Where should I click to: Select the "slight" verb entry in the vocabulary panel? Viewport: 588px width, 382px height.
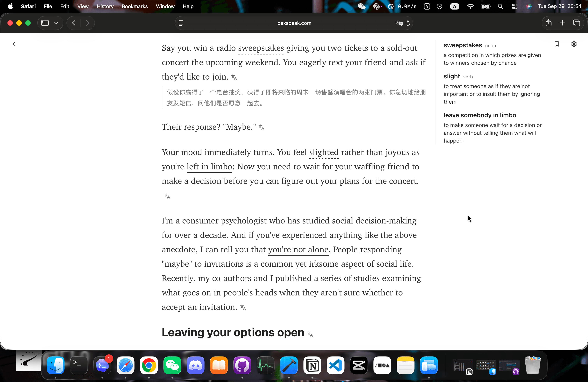coord(492,89)
